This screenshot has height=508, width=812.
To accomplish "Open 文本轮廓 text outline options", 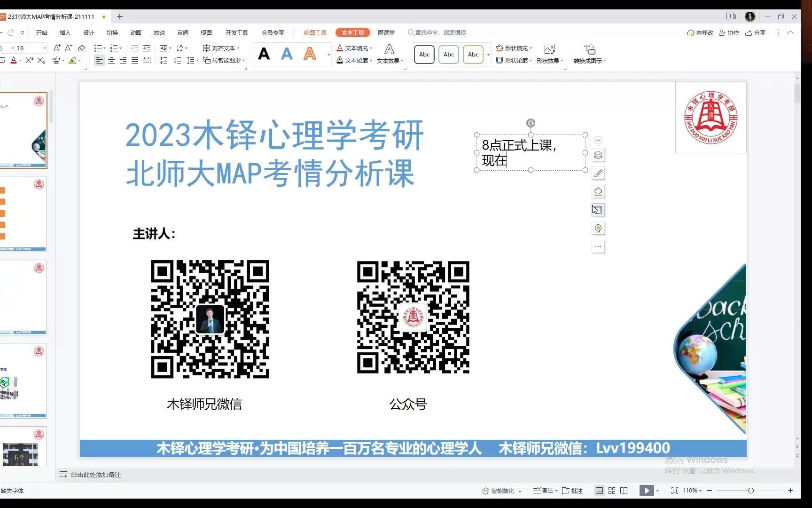I will click(x=354, y=60).
